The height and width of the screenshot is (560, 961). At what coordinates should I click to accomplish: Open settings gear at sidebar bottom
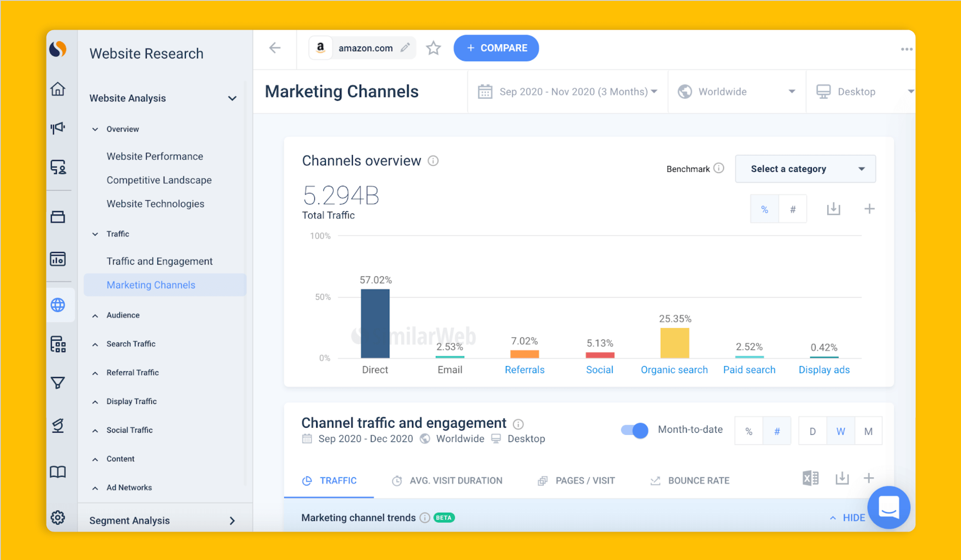(58, 517)
